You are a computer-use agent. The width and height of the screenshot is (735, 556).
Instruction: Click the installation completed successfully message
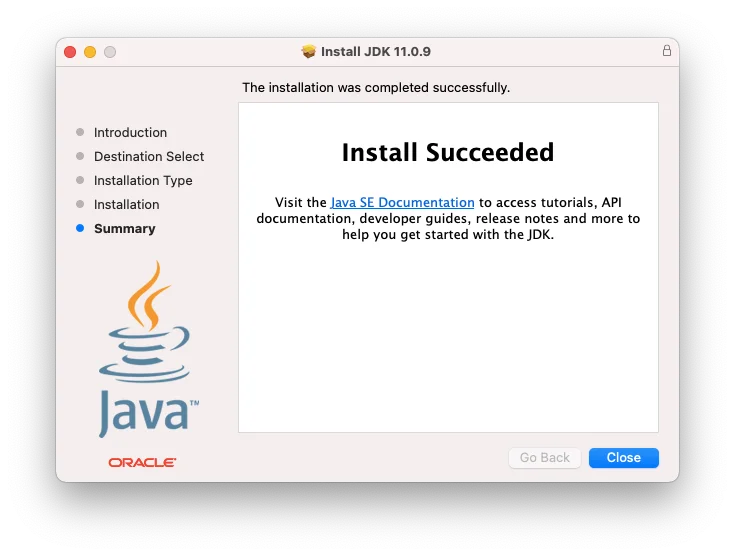click(376, 88)
